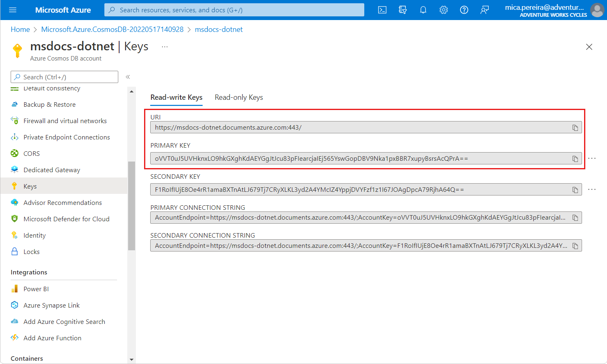Copy the primary key value

pyautogui.click(x=575, y=159)
